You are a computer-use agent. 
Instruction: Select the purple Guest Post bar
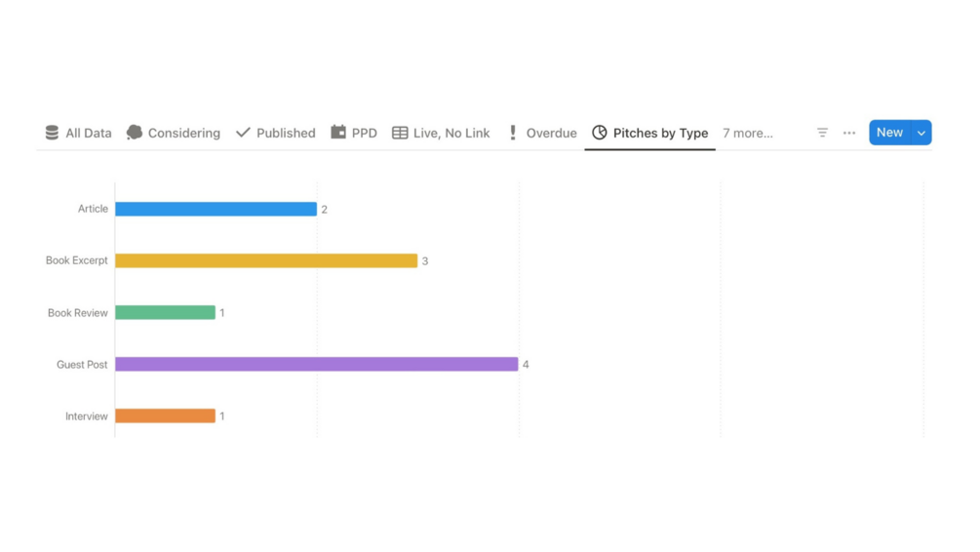click(x=316, y=364)
